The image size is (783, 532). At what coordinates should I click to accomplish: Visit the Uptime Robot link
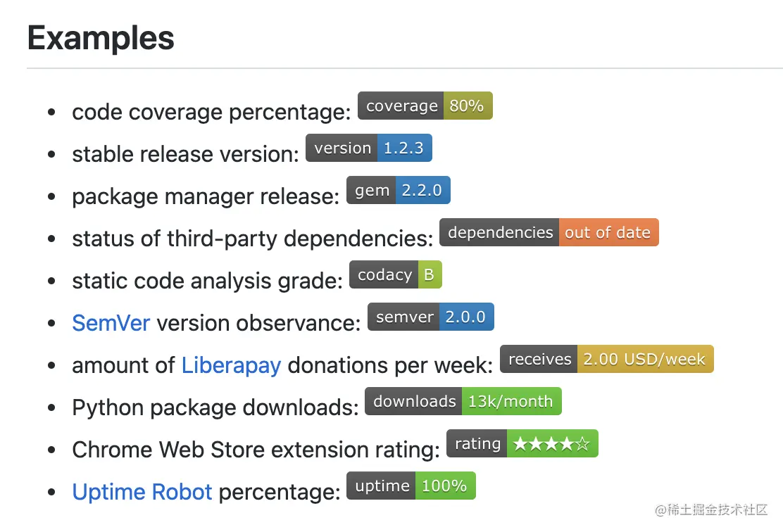[142, 492]
